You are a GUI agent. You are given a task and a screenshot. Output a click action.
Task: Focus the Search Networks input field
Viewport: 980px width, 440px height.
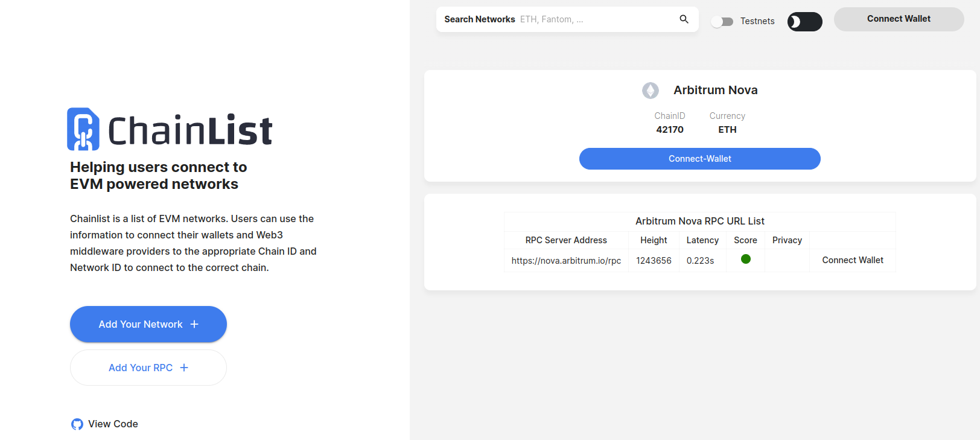[x=567, y=19]
